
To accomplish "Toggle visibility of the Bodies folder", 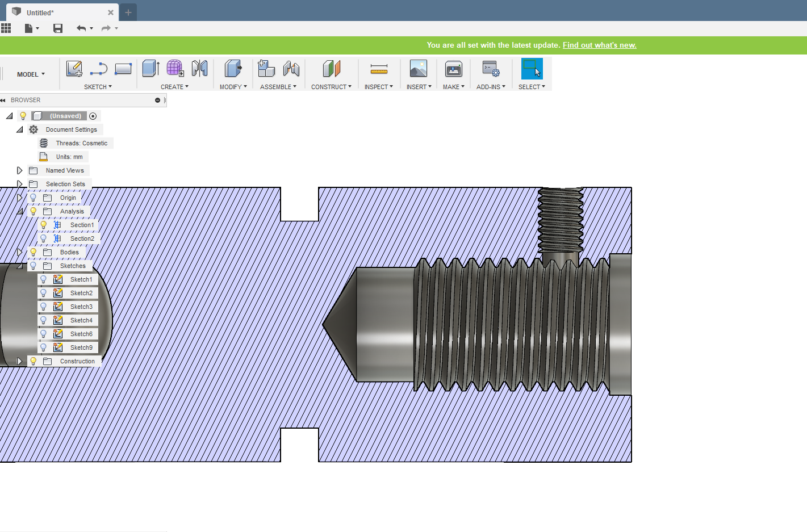I will point(33,252).
